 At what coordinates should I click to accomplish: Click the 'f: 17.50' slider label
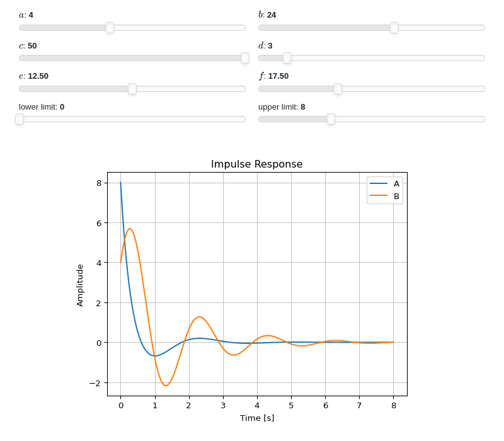tap(273, 76)
